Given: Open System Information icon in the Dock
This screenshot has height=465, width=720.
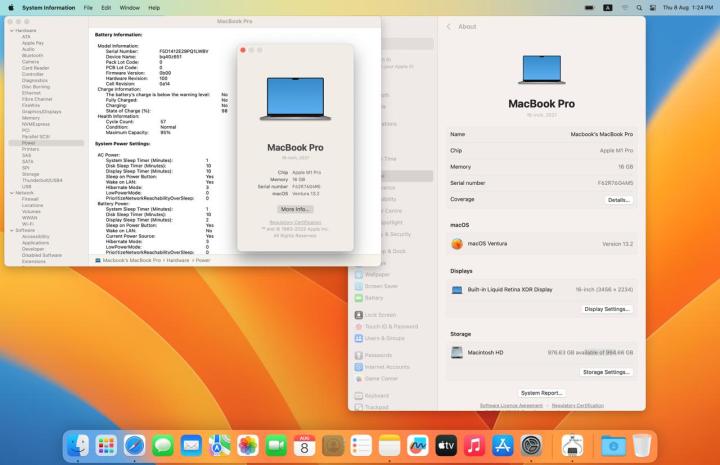Looking at the screenshot, I should [572, 445].
